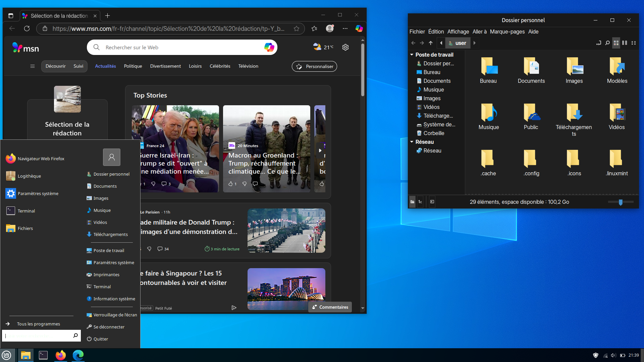Select the user path button

(458, 43)
